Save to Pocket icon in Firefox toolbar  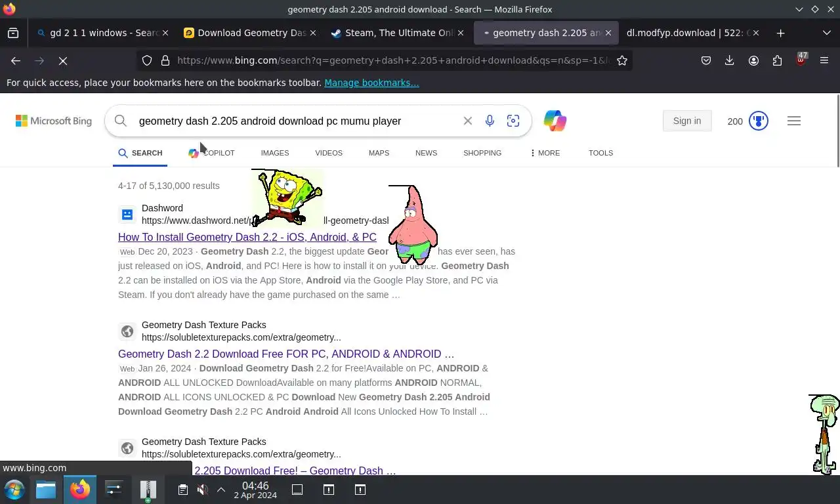pyautogui.click(x=706, y=60)
